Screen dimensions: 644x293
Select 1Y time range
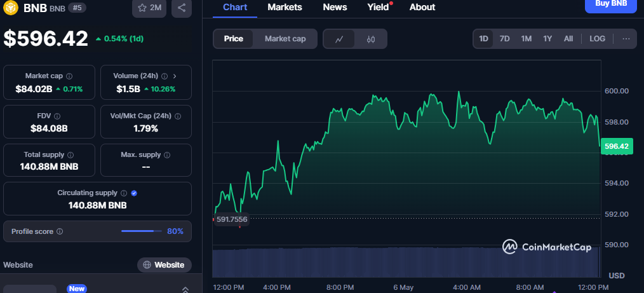click(x=547, y=39)
